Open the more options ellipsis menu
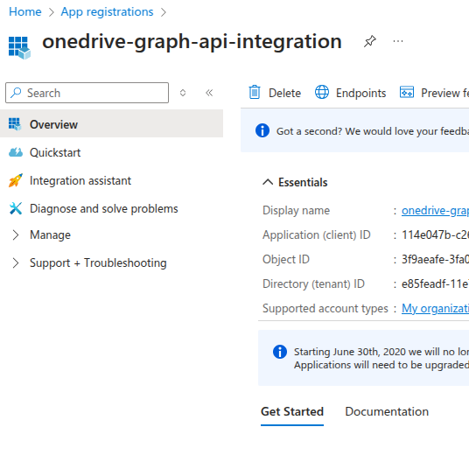This screenshot has width=469, height=476. (x=397, y=41)
